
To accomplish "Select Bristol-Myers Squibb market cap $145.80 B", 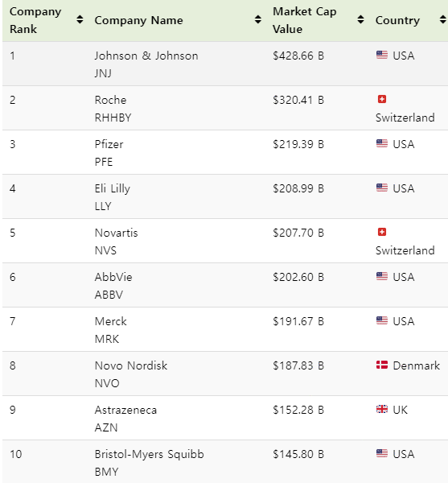I will click(x=298, y=454).
